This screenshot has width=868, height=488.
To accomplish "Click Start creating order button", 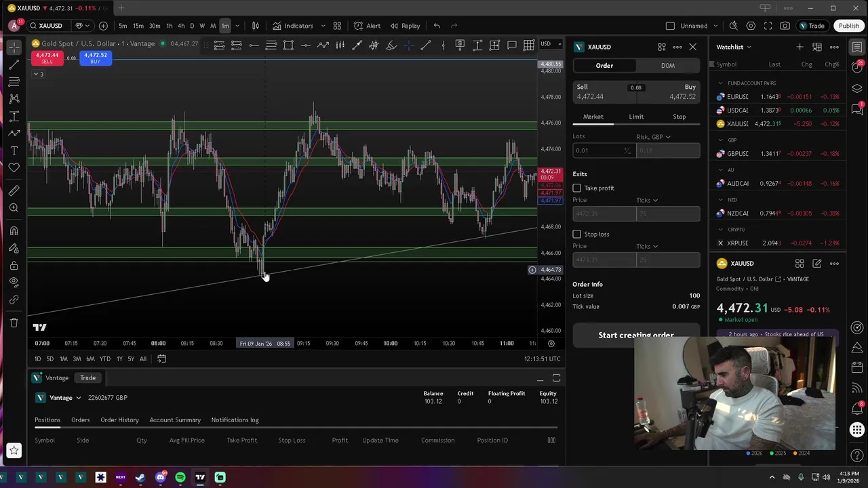I will 636,334.
